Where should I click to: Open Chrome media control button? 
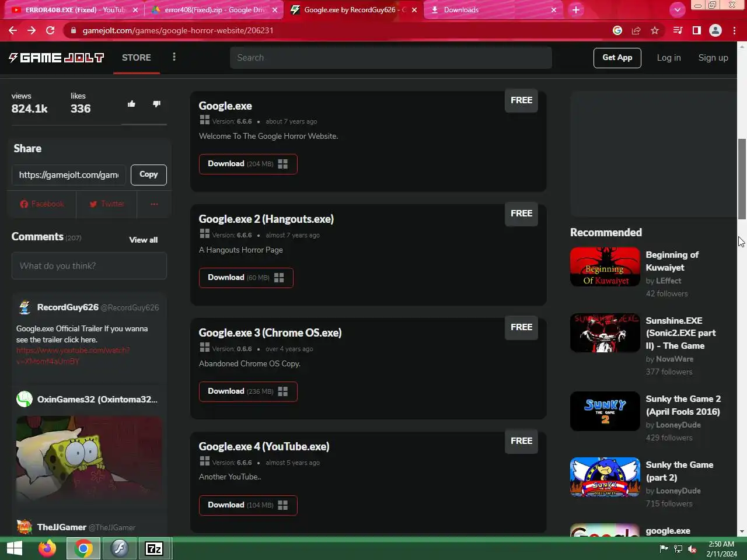tap(678, 30)
